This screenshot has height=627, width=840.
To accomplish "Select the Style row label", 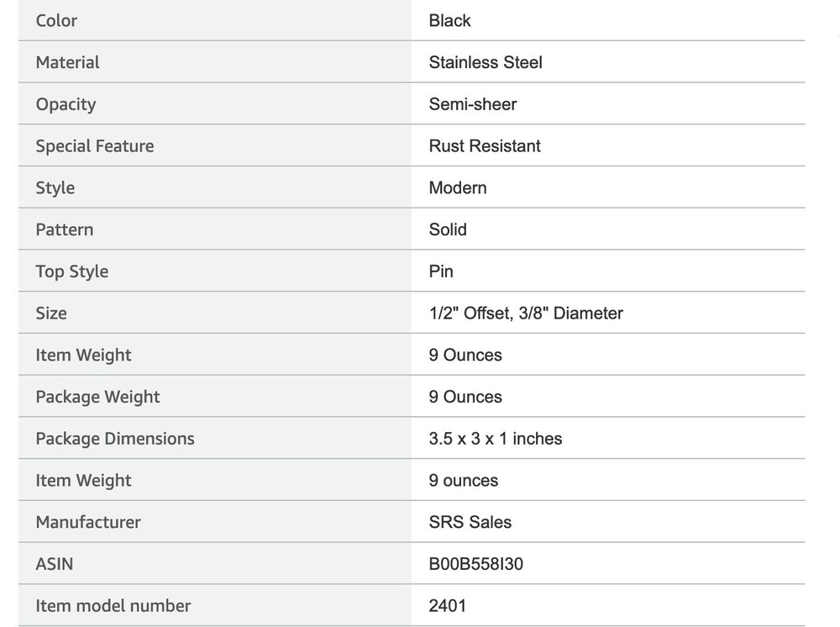I will [x=55, y=187].
